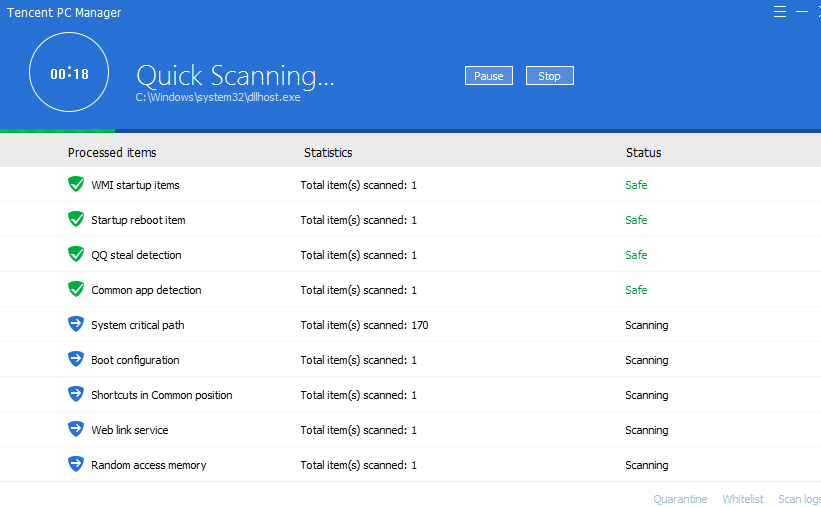This screenshot has width=821, height=507.
Task: Open the Scan logs link
Action: (x=799, y=499)
